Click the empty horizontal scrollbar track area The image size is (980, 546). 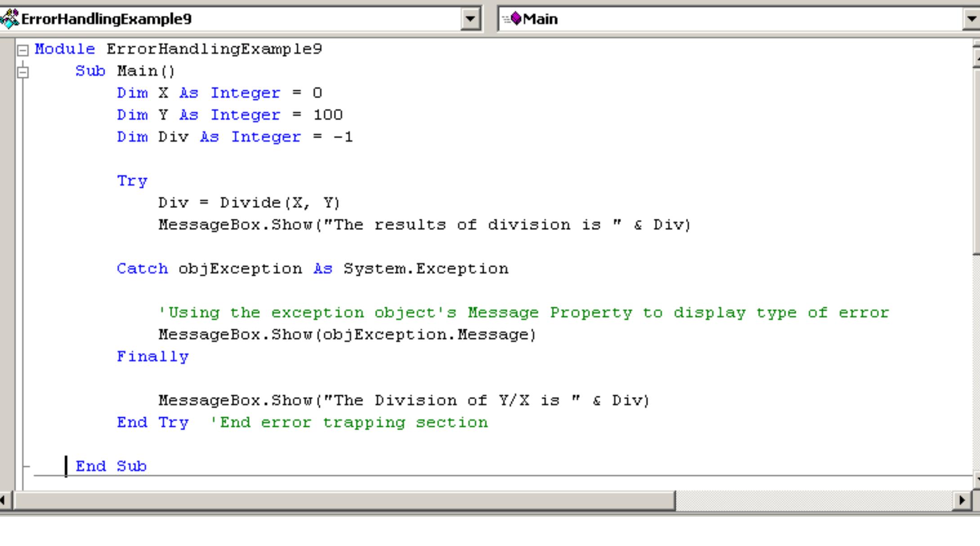[814, 500]
